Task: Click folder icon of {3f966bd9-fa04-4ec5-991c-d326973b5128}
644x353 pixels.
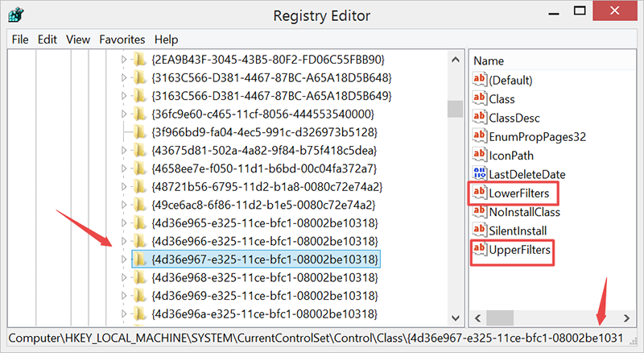Action: point(139,132)
